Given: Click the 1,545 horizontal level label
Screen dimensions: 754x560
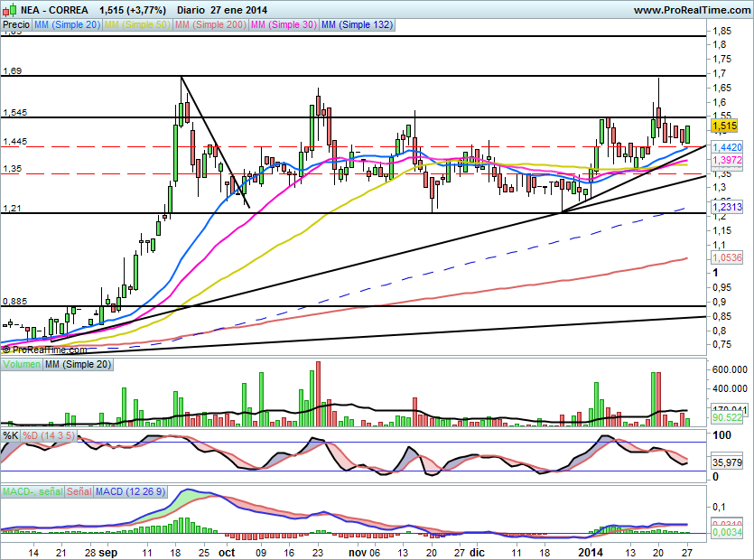Looking at the screenshot, I should [x=15, y=113].
